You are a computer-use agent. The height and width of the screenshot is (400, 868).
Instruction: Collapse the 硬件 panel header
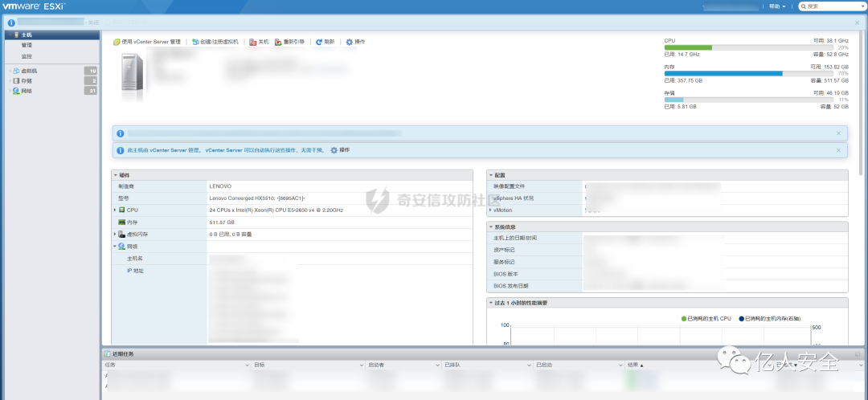click(115, 175)
